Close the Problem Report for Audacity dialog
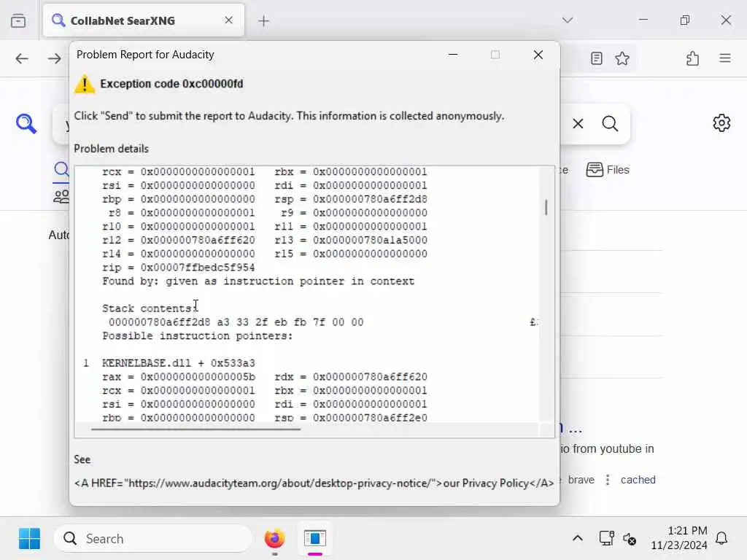This screenshot has width=747, height=560. point(538,55)
